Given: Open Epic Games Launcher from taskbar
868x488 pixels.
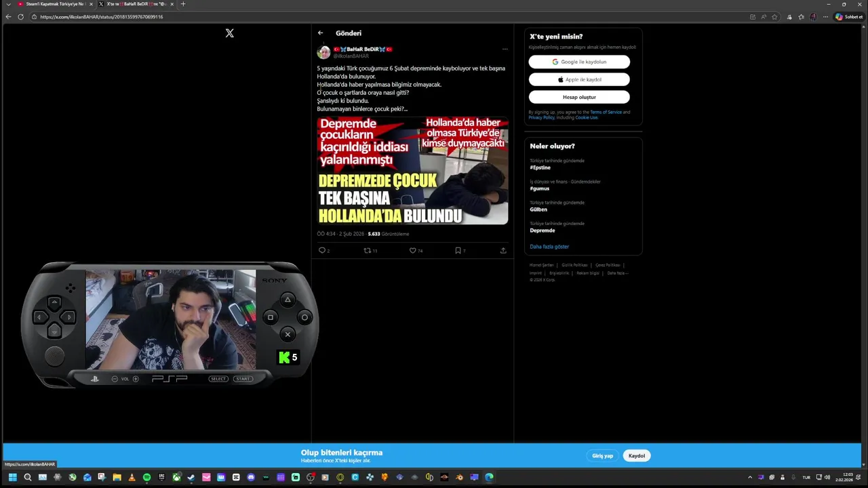Looking at the screenshot, I should click(161, 477).
